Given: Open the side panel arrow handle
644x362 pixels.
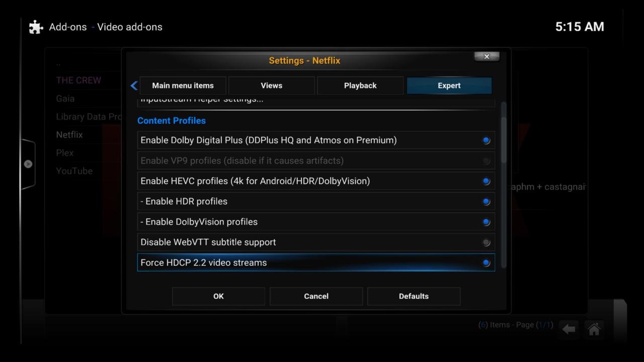Looking at the screenshot, I should (28, 164).
